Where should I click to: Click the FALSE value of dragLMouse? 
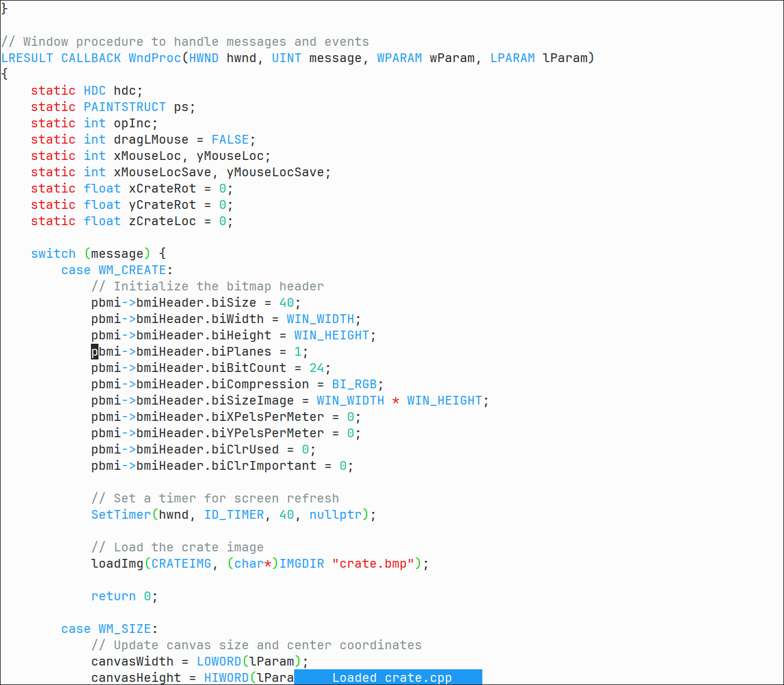(230, 140)
